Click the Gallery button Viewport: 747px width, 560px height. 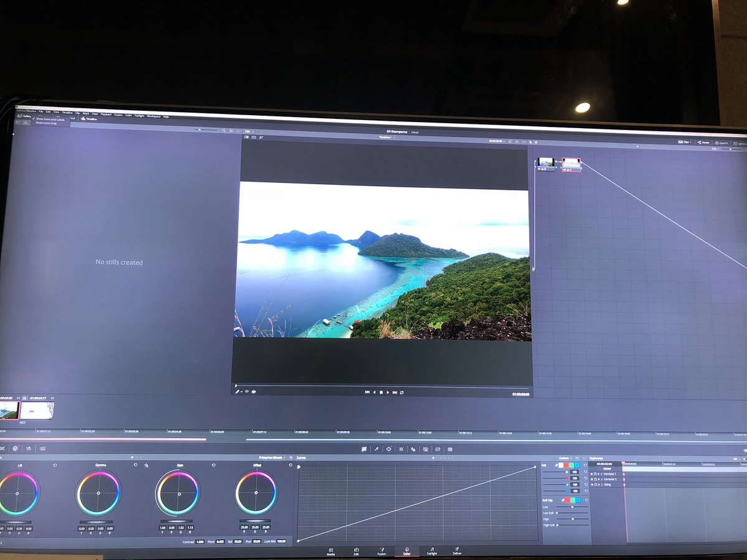click(x=25, y=116)
